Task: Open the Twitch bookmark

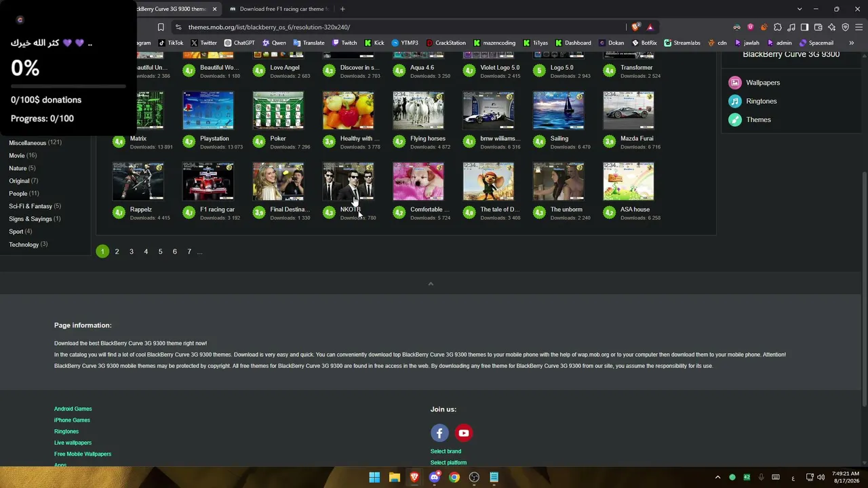Action: coord(344,43)
